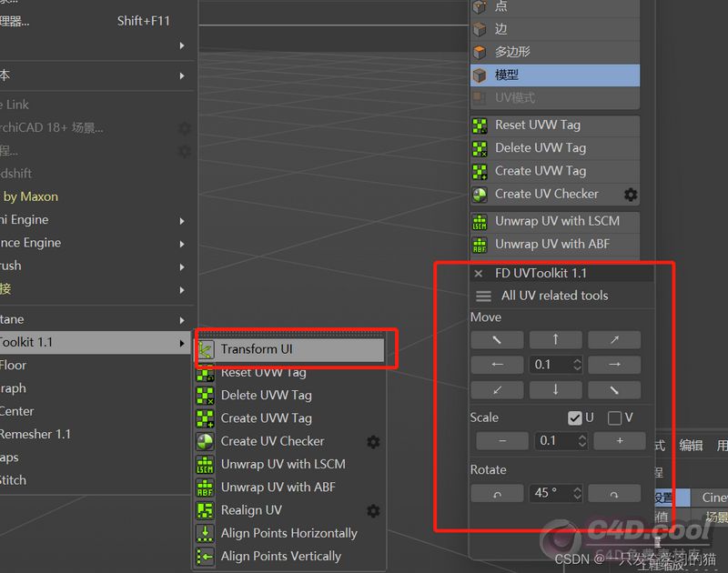Expand the 本 submenu arrow
The height and width of the screenshot is (573, 728).
click(x=181, y=75)
